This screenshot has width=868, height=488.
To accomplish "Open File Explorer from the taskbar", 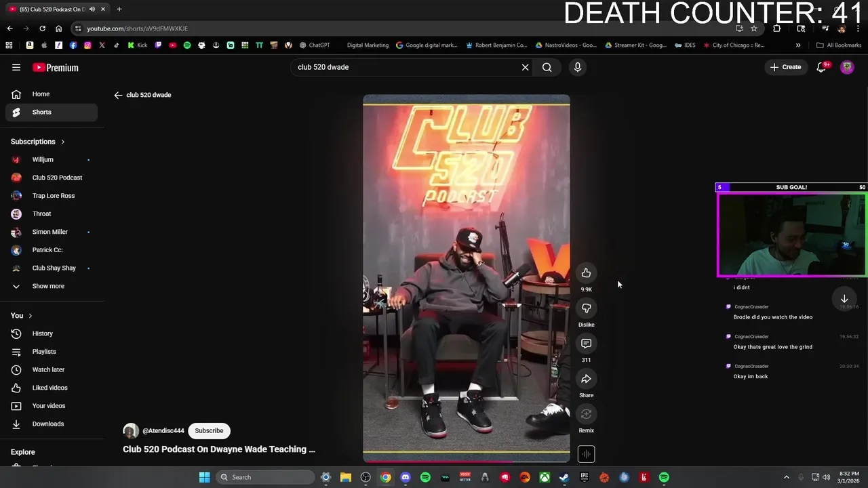I will (345, 477).
